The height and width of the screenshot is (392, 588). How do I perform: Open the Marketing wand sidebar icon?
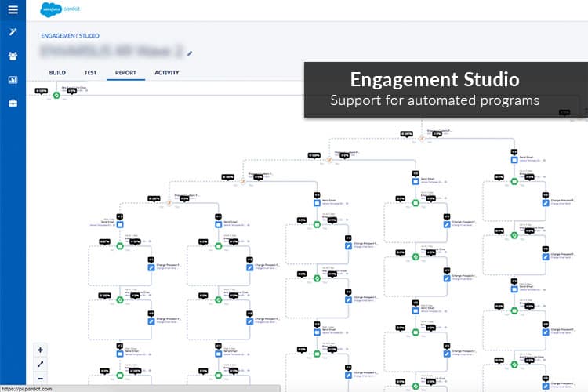[13, 32]
